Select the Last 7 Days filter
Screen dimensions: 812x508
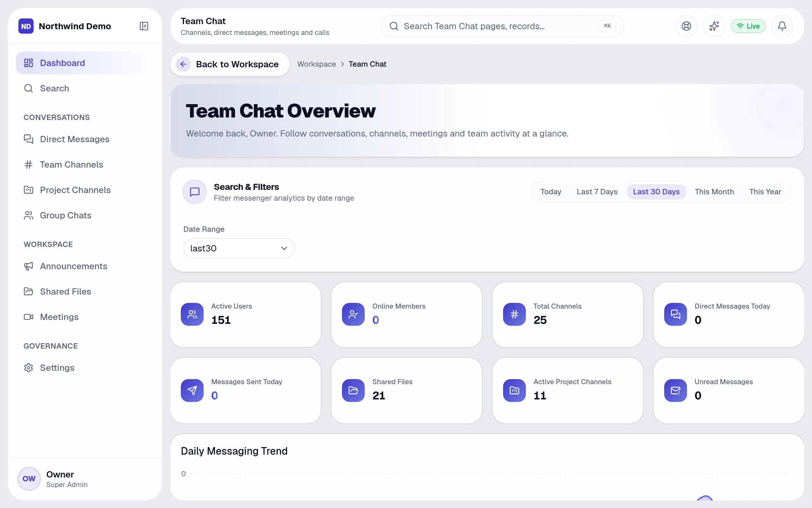click(597, 192)
